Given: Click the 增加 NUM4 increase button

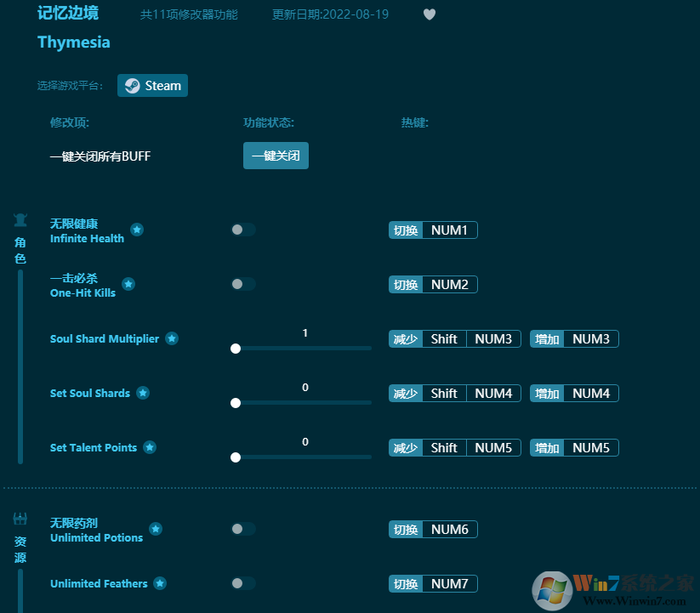Looking at the screenshot, I should [x=574, y=393].
